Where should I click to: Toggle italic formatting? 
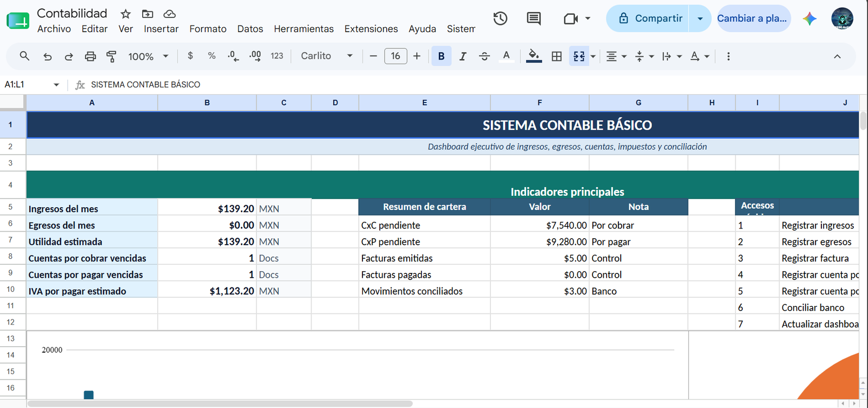(463, 56)
